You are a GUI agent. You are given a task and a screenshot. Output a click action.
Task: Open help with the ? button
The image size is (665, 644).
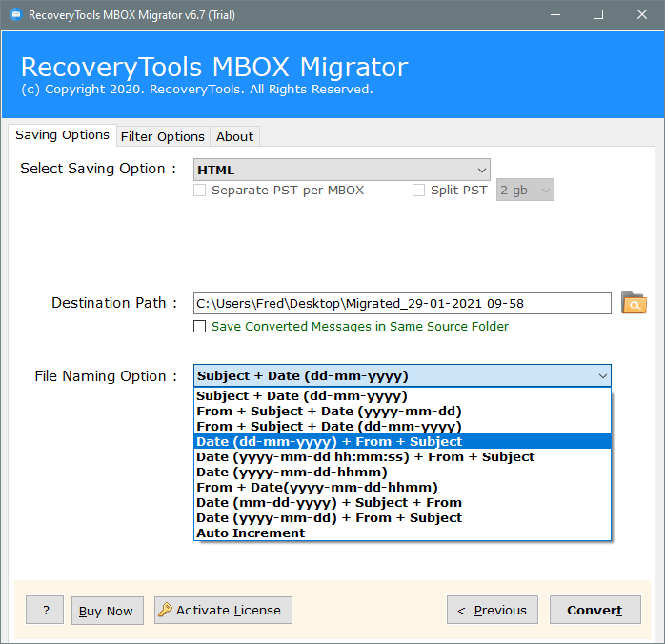(45, 610)
